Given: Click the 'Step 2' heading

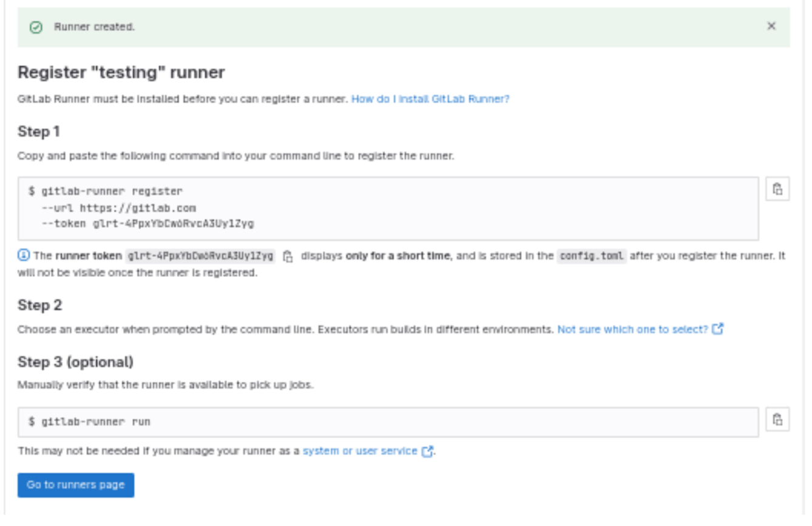Looking at the screenshot, I should pyautogui.click(x=40, y=305).
